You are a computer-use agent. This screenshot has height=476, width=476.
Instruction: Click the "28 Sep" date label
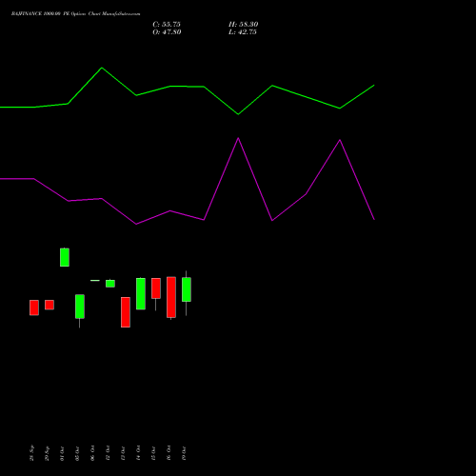pyautogui.click(x=31, y=453)
